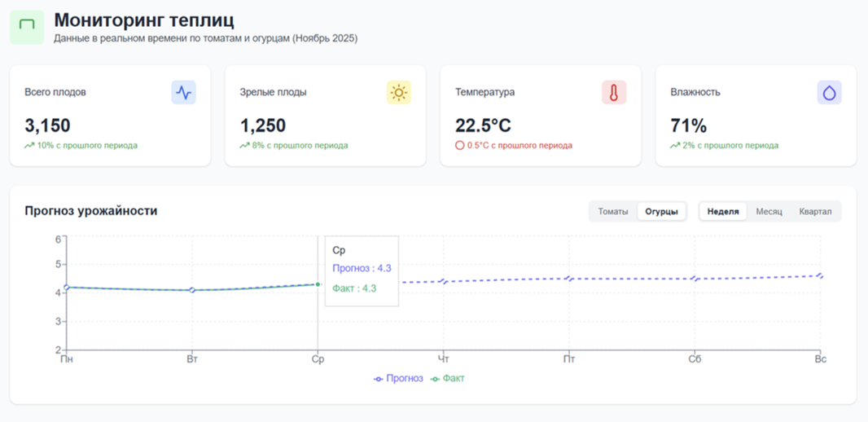Image resolution: width=868 pixels, height=422 pixels.
Task: Click the sun icon on Зрелые плоды card
Action: (398, 93)
